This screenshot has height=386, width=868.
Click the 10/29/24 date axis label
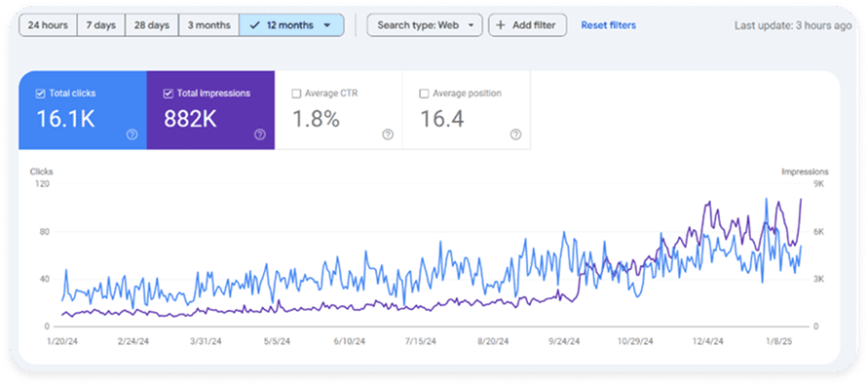coord(636,342)
